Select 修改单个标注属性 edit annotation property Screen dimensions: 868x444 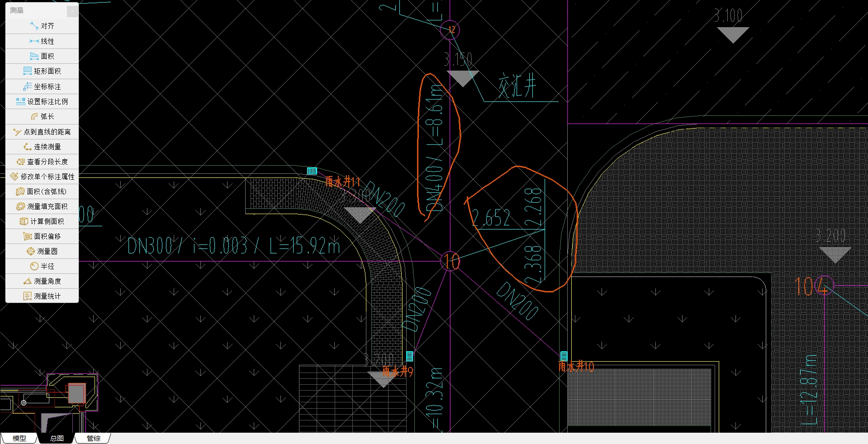point(42,177)
